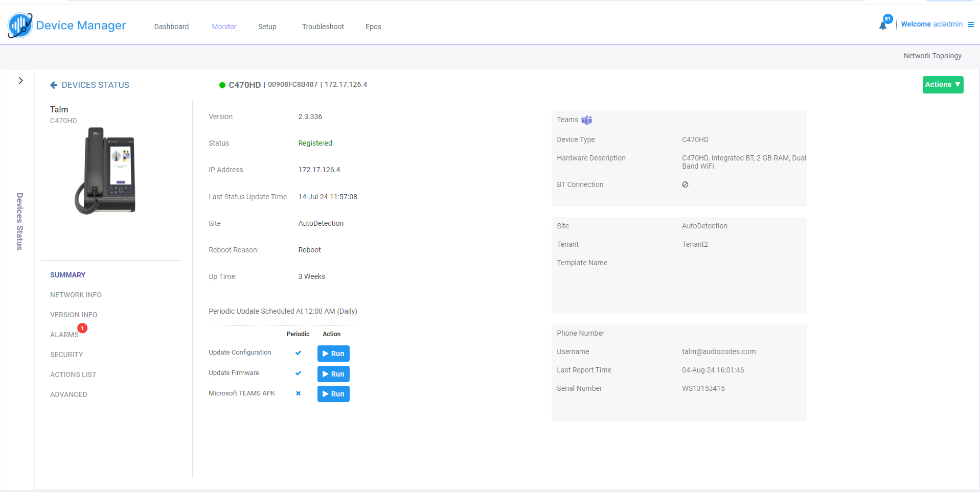Open the Network Topology link
Image resolution: width=980 pixels, height=492 pixels.
(x=932, y=56)
